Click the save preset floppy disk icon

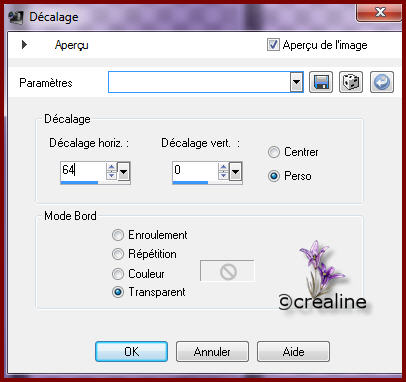tap(321, 82)
